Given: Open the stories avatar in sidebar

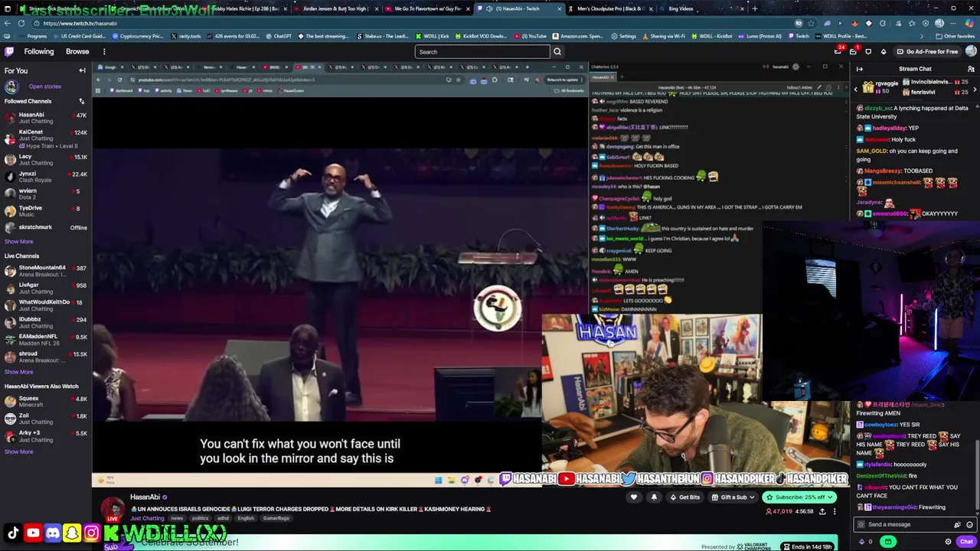Looking at the screenshot, I should pos(11,86).
